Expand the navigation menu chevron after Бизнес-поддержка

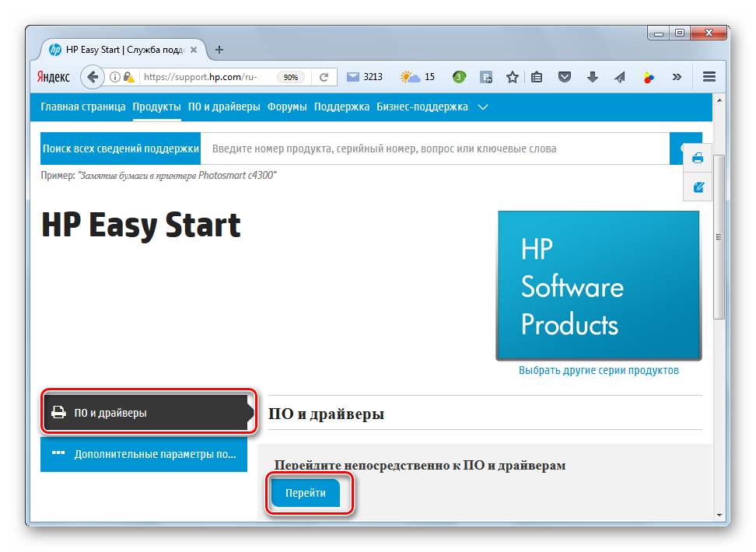coord(483,107)
